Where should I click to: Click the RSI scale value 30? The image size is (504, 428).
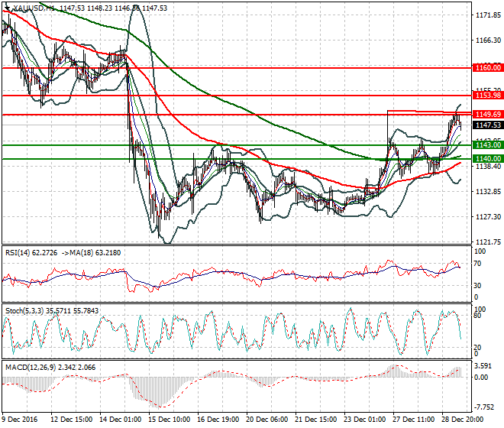(x=478, y=285)
